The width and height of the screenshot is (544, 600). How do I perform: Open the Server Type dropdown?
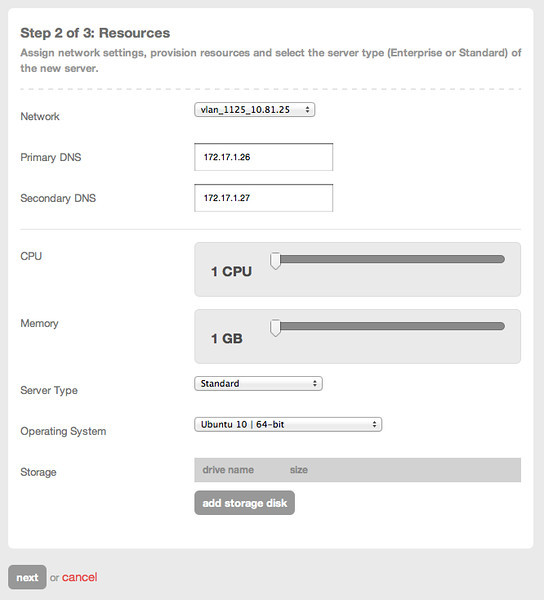(x=258, y=383)
